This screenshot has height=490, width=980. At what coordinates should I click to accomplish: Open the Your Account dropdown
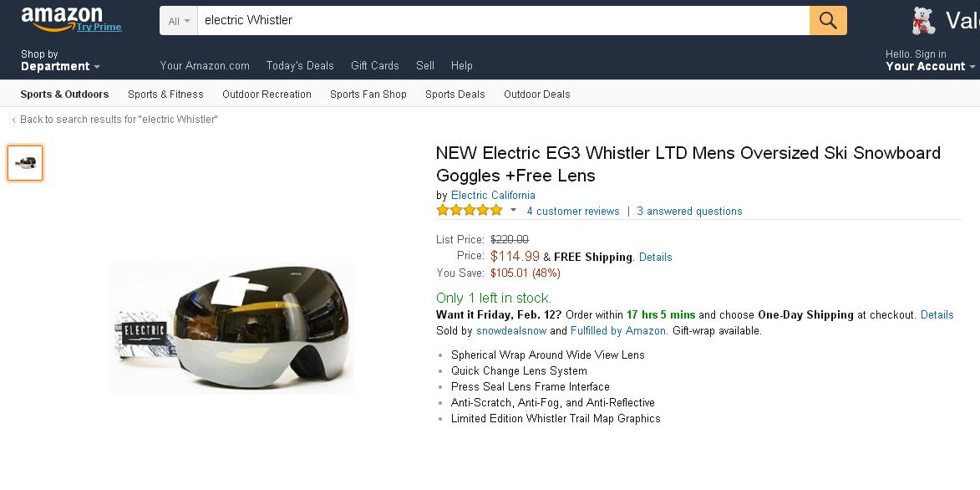[930, 60]
